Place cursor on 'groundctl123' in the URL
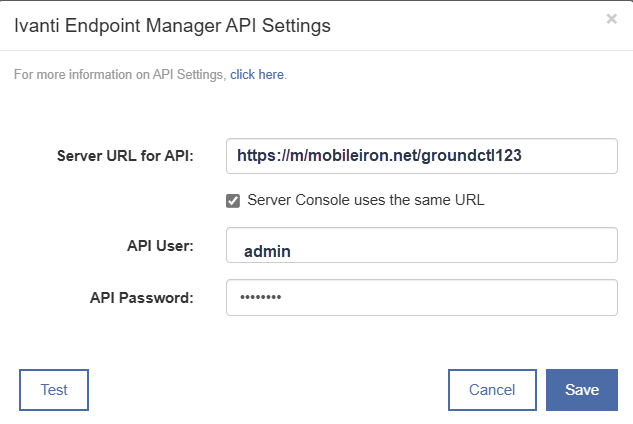The width and height of the screenshot is (633, 424). (472, 156)
